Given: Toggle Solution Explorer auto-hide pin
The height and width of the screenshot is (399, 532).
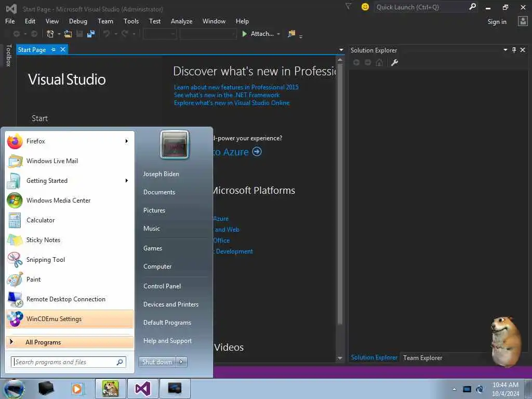Looking at the screenshot, I should point(514,50).
